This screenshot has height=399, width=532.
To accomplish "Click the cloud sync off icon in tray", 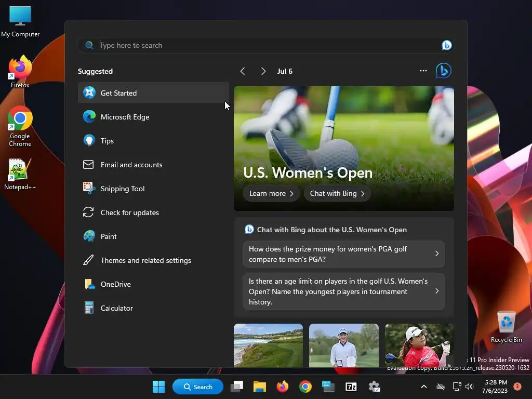I will 441,387.
